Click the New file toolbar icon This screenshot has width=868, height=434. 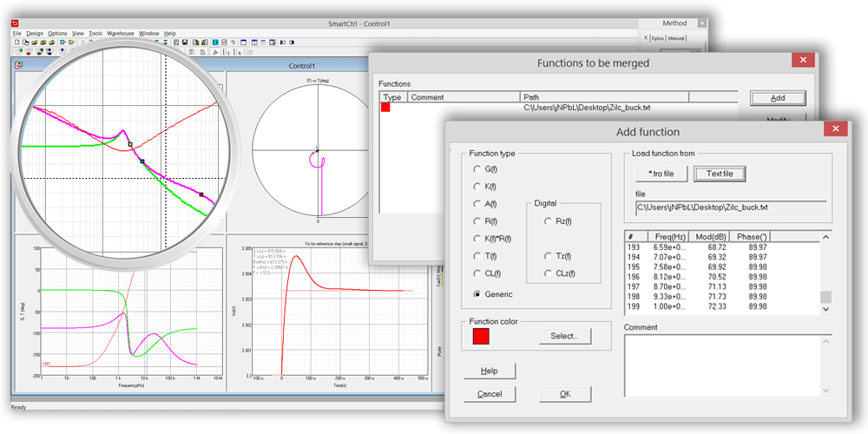click(x=17, y=42)
